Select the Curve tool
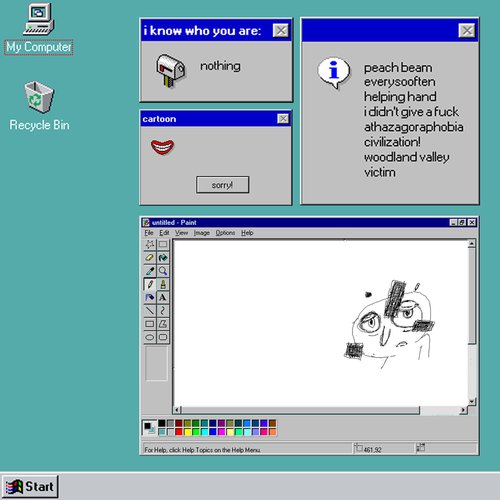This screenshot has width=500, height=500. pos(163,311)
